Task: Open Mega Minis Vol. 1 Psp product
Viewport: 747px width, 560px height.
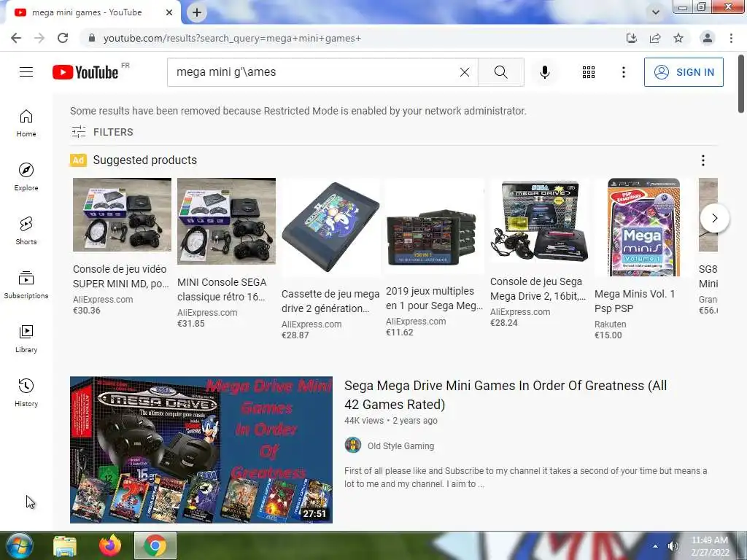Action: (635, 301)
